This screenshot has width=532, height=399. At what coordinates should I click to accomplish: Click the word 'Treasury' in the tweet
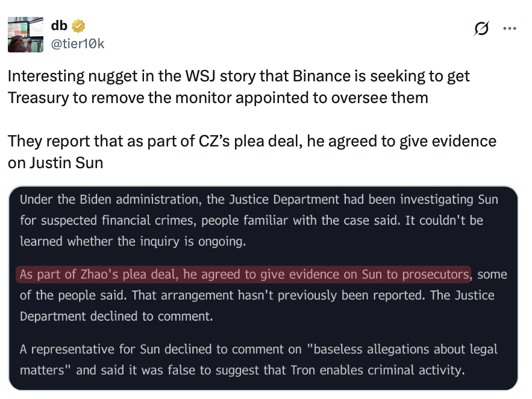(37, 98)
